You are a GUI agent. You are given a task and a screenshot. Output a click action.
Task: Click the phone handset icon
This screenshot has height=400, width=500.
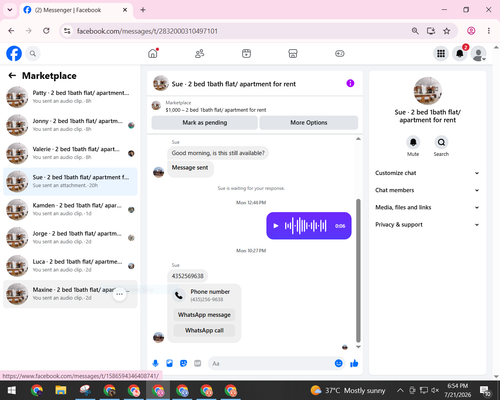[x=179, y=295]
